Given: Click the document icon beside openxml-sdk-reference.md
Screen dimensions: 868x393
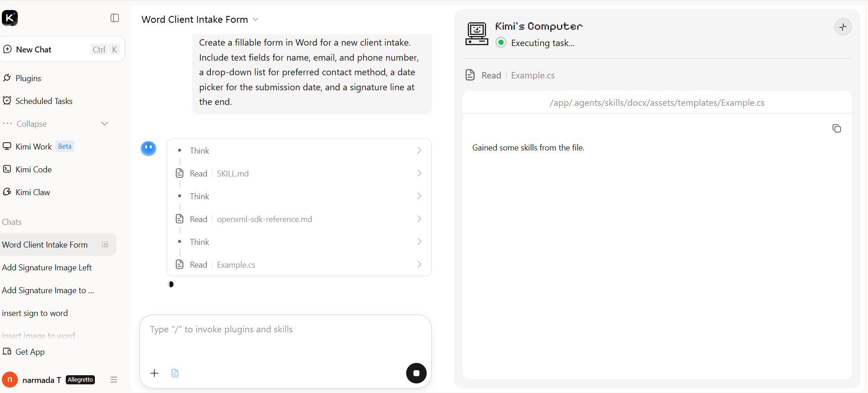Looking at the screenshot, I should (x=180, y=219).
